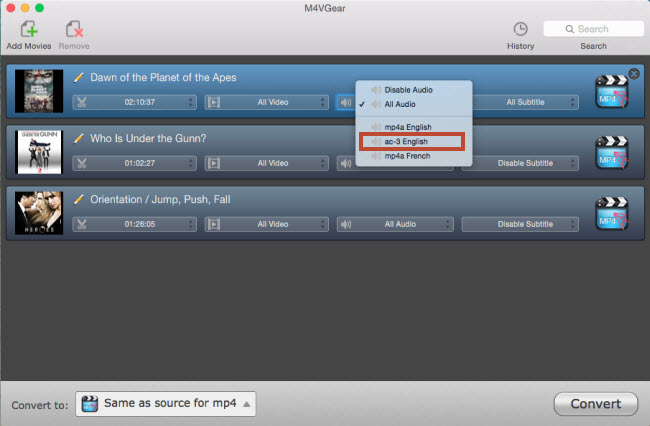Click pencil edit icon for Who Is Under the Gunn
The height and width of the screenshot is (426, 650).
click(x=81, y=138)
